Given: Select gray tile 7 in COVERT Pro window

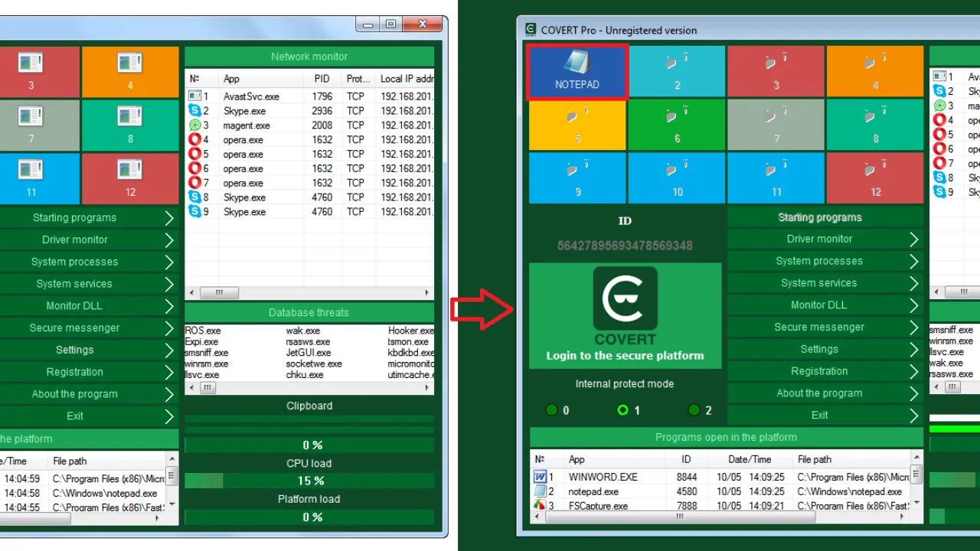Looking at the screenshot, I should pyautogui.click(x=776, y=126).
